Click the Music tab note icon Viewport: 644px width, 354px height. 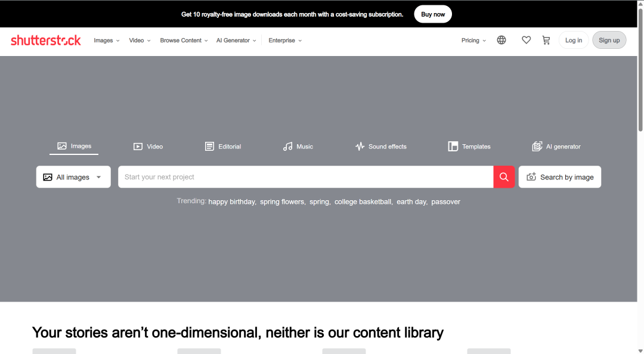[x=287, y=147]
